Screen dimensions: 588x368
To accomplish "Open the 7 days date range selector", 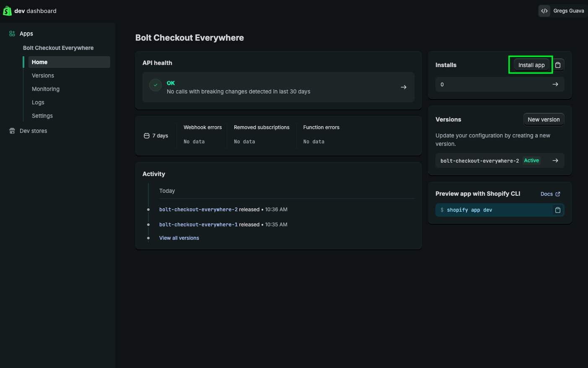I will pos(156,136).
